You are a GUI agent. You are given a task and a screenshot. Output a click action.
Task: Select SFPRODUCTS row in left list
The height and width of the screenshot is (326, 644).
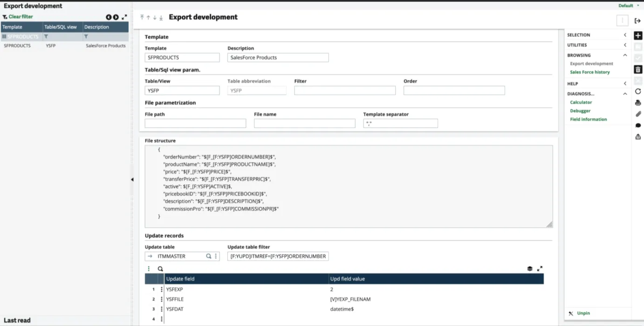point(64,46)
